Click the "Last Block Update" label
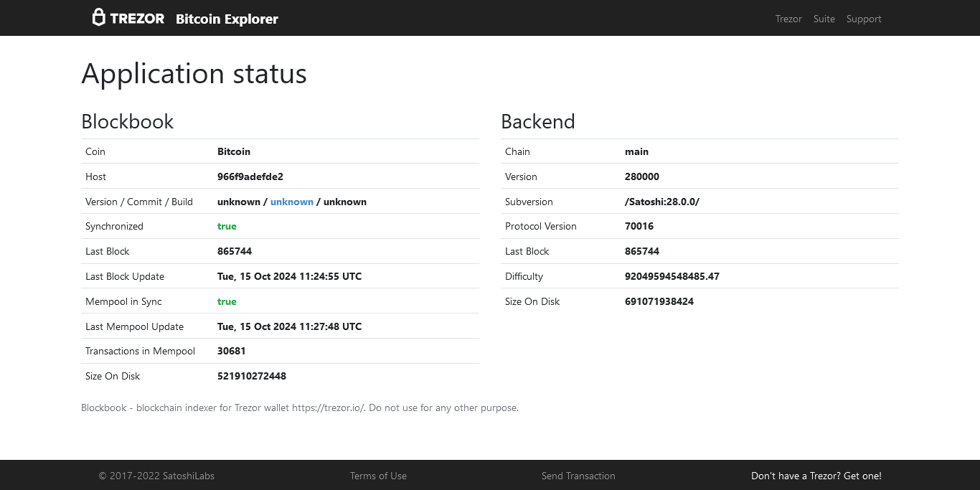980x490 pixels. point(125,276)
